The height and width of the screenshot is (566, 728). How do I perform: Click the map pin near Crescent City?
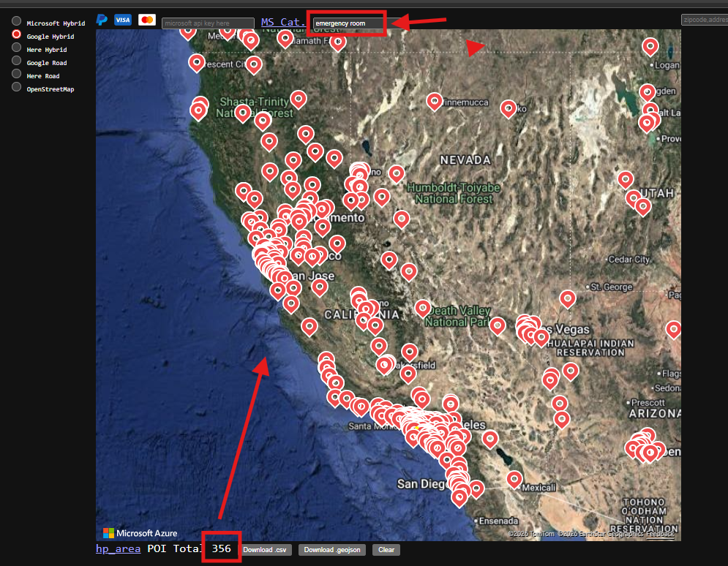(x=196, y=62)
